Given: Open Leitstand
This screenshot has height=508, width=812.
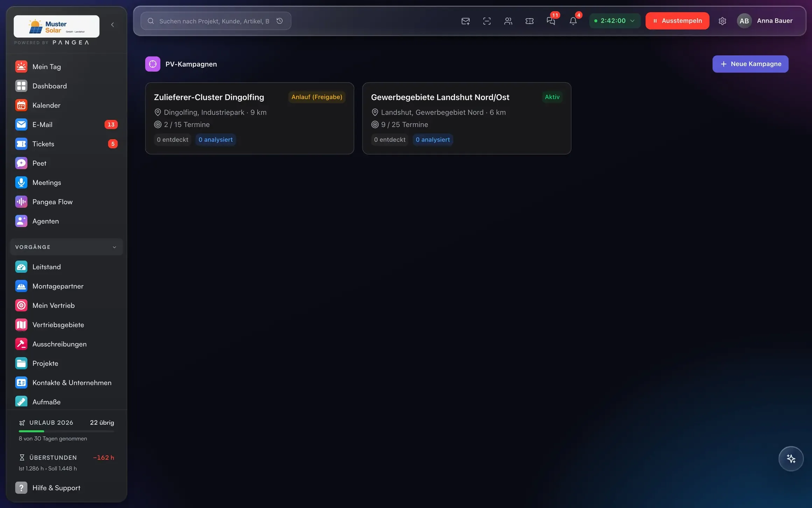Looking at the screenshot, I should (x=66, y=267).
